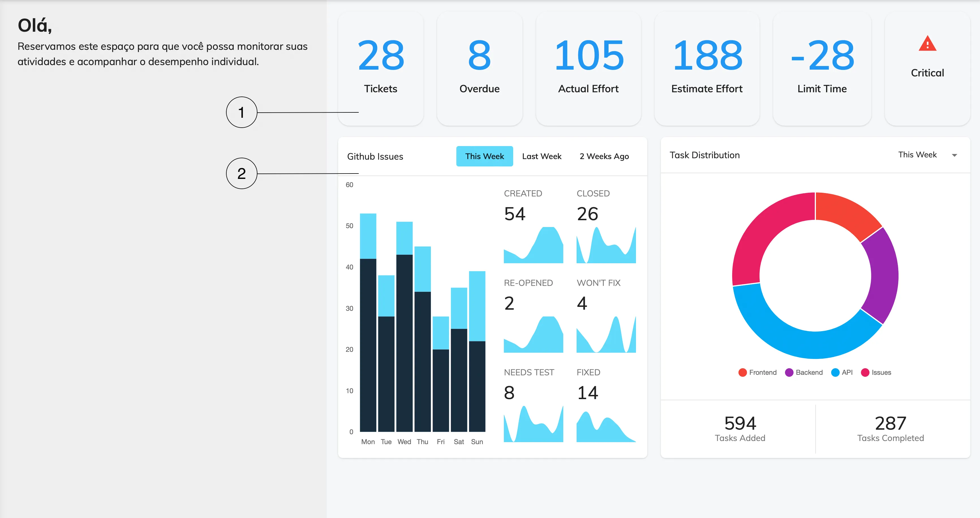
Task: Open the -28 Limit Time card
Action: (x=822, y=69)
